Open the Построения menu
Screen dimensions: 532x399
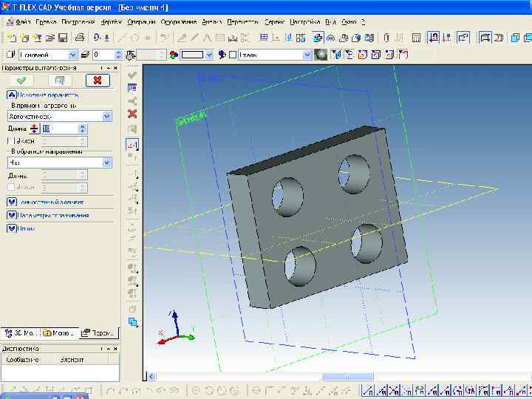click(78, 22)
